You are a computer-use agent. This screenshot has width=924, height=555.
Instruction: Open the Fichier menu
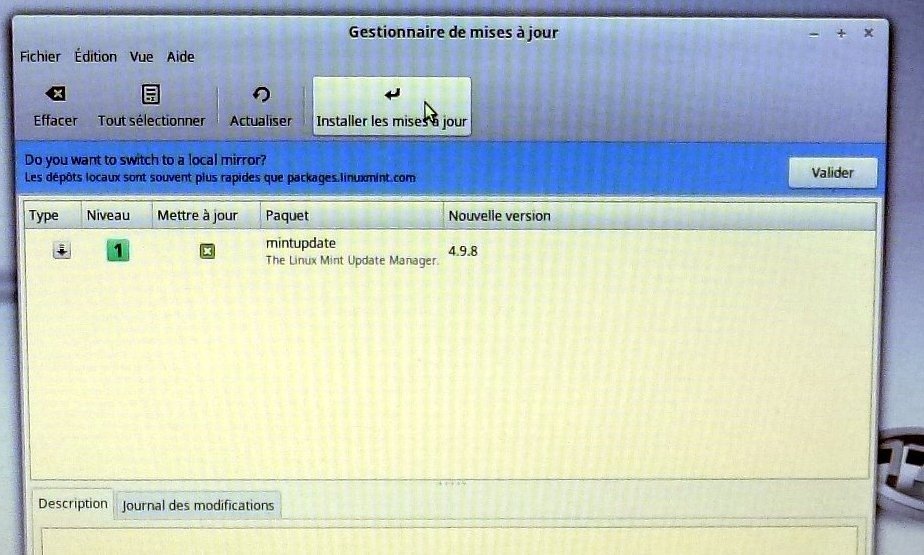pos(40,57)
